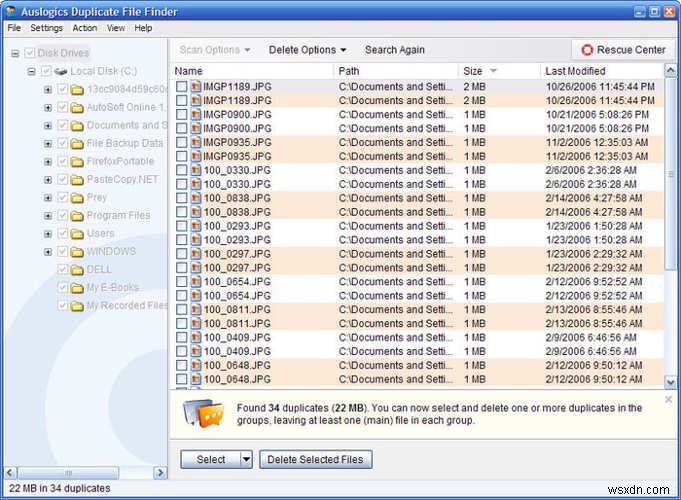Image resolution: width=681 pixels, height=500 pixels.
Task: Click image file icon of first 100_0330.JPG
Action: 196,170
